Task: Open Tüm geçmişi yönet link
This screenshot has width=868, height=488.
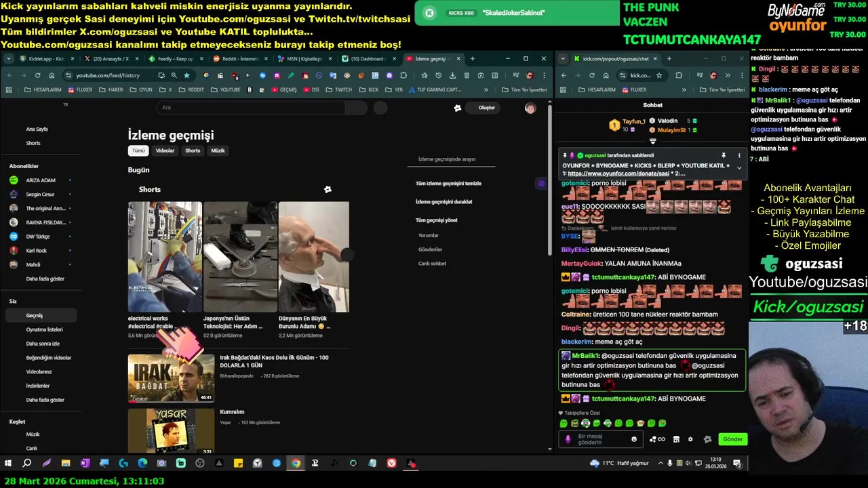Action: point(436,220)
